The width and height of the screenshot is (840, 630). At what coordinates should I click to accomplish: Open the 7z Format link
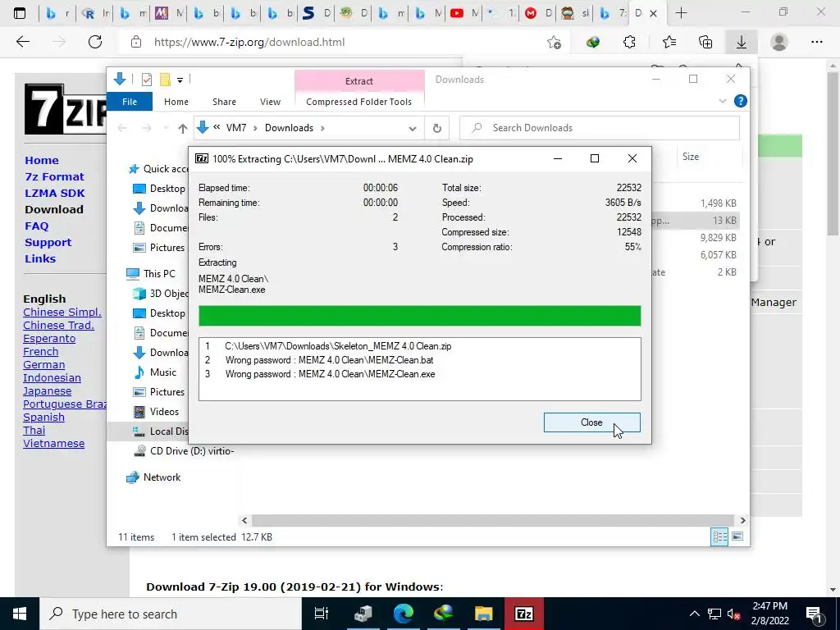coord(55,177)
